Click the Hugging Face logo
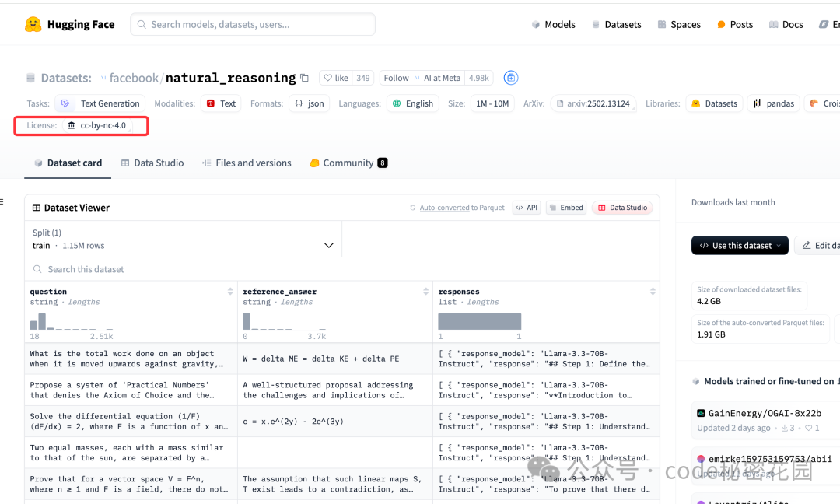840x504 pixels. pos(70,25)
